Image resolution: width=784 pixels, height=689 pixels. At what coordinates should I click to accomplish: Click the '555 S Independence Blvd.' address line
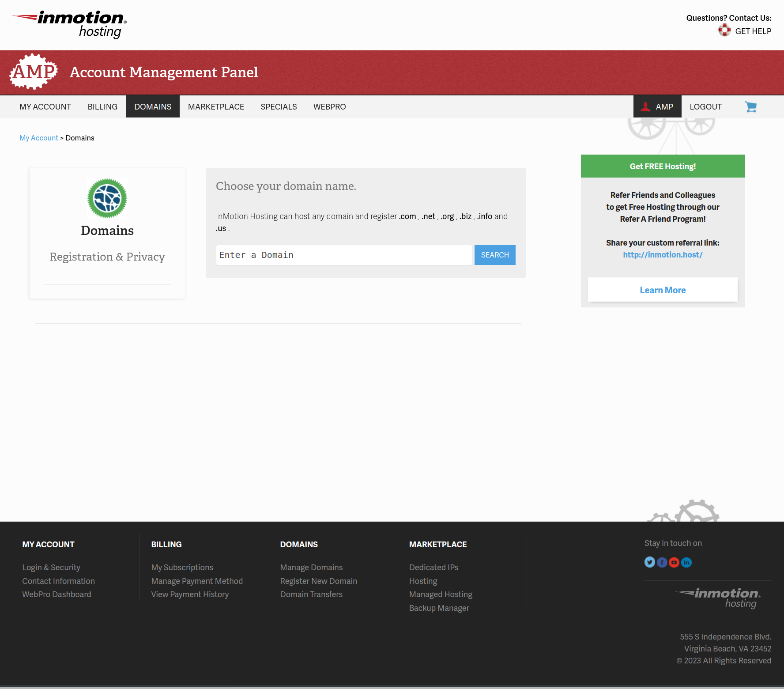coord(726,637)
